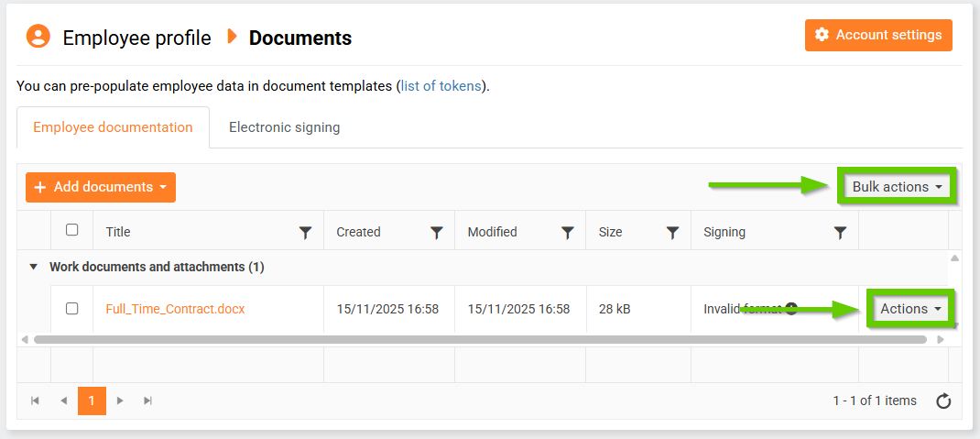Jump to the first page arrow
This screenshot has width=980, height=439.
tap(35, 401)
